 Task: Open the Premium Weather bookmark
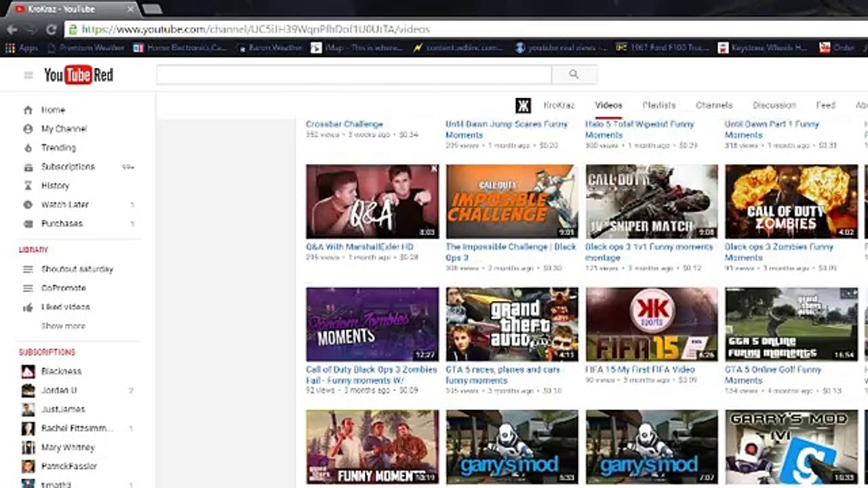click(x=86, y=47)
